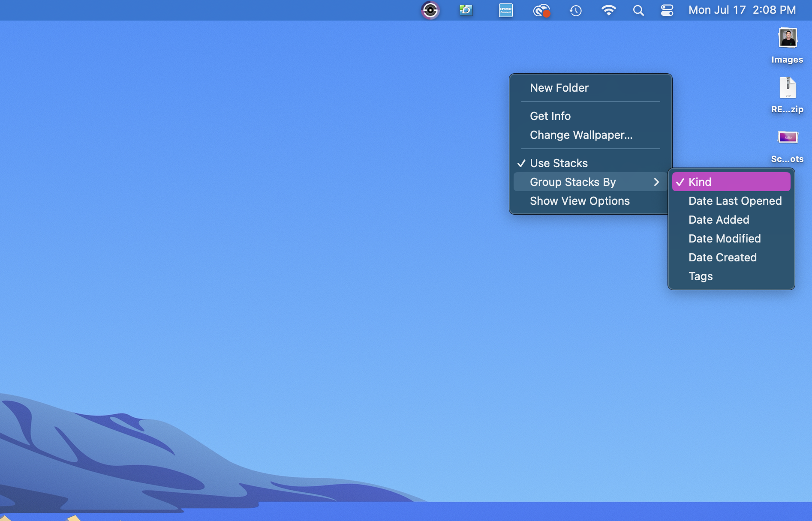812x521 pixels.
Task: Open the circular camera menu bar icon
Action: coord(430,10)
